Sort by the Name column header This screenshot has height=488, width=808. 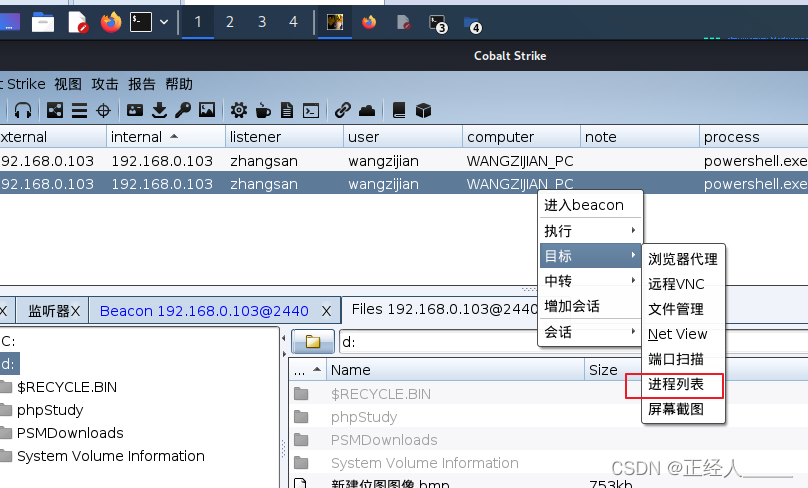[456, 369]
